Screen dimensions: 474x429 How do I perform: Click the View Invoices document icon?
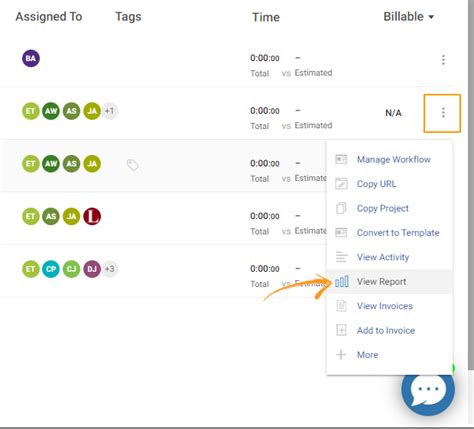[341, 306]
